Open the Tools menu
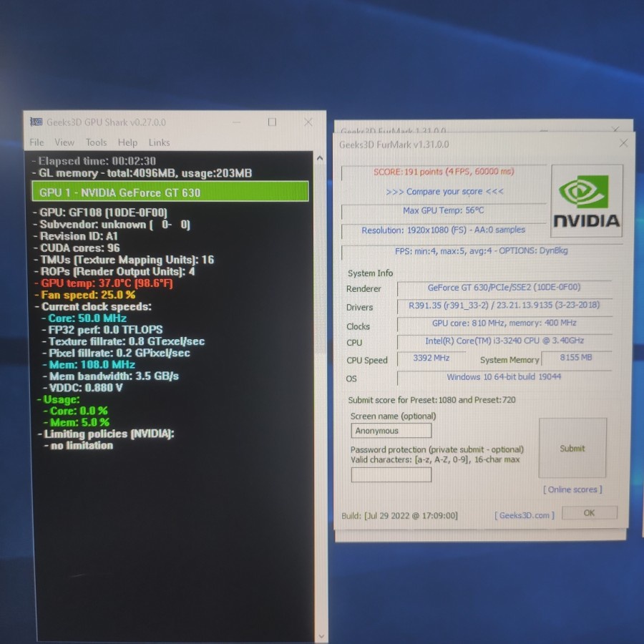Image resolution: width=644 pixels, height=644 pixels. 96,142
